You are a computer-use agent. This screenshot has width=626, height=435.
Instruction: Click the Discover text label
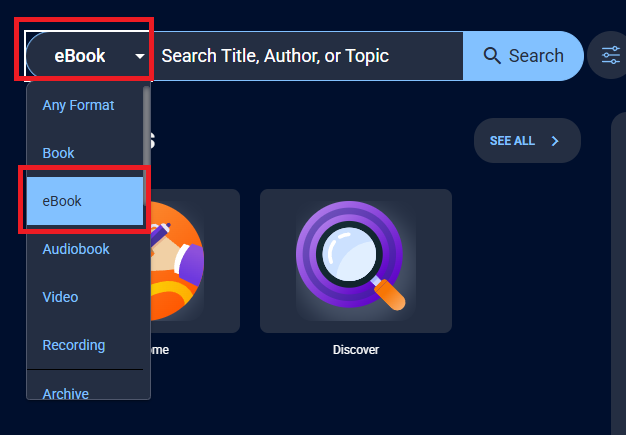click(355, 350)
